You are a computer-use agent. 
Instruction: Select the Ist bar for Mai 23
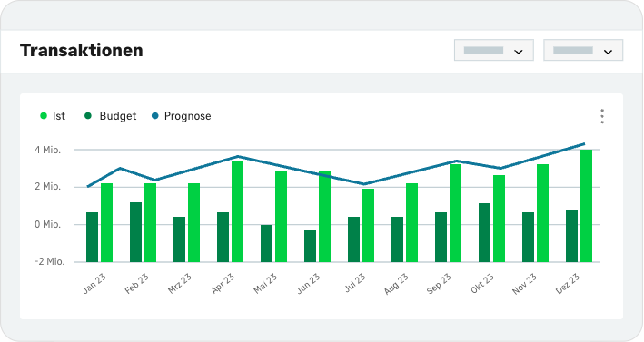(281, 217)
